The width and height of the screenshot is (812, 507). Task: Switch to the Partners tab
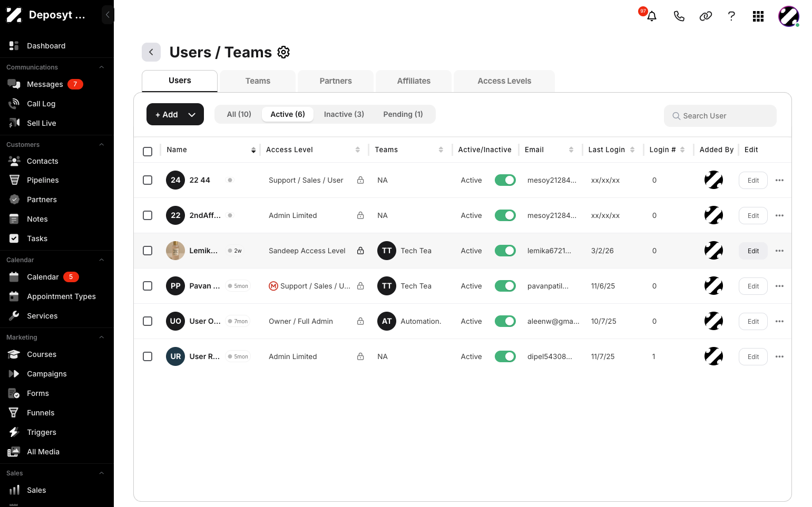pos(336,81)
